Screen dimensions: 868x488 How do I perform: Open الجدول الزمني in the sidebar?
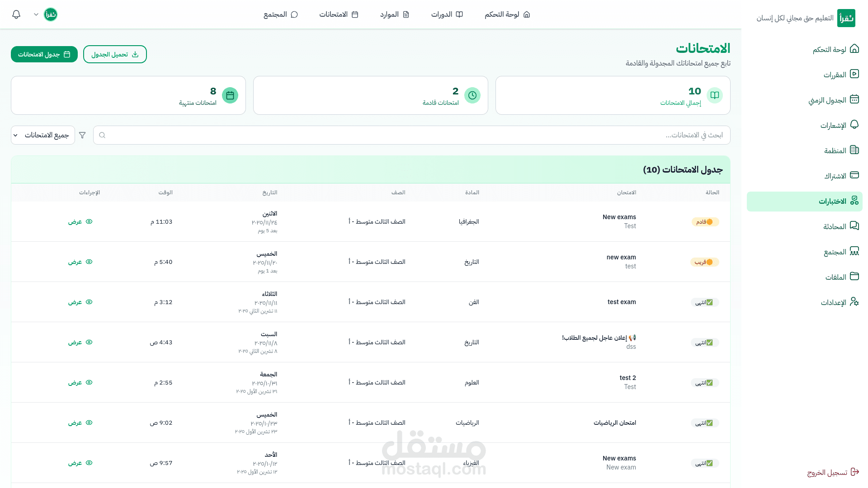[x=833, y=100]
